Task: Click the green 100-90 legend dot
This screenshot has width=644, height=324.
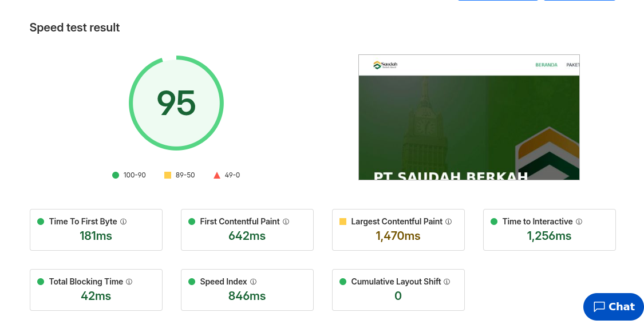Action: 116,175
